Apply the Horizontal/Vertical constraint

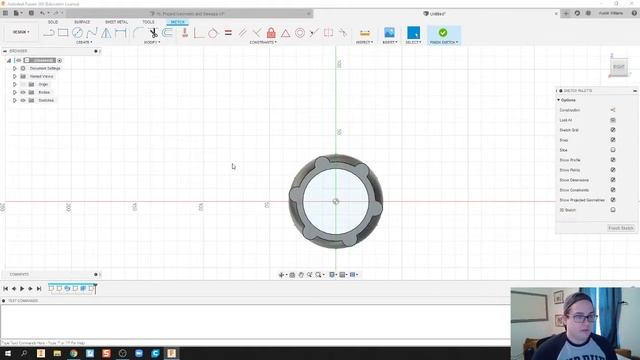pos(185,33)
